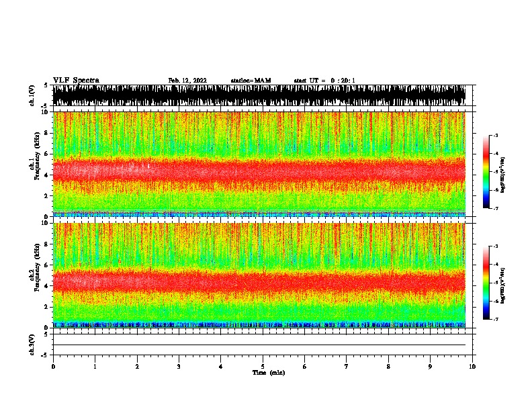This screenshot has width=532, height=411.
Task: Click inside the ch.2 spectrogram panel
Action: tap(259, 275)
